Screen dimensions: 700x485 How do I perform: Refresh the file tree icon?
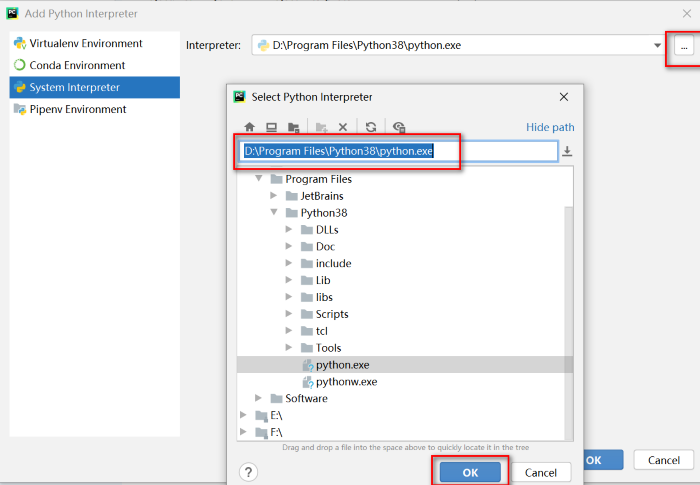(371, 127)
